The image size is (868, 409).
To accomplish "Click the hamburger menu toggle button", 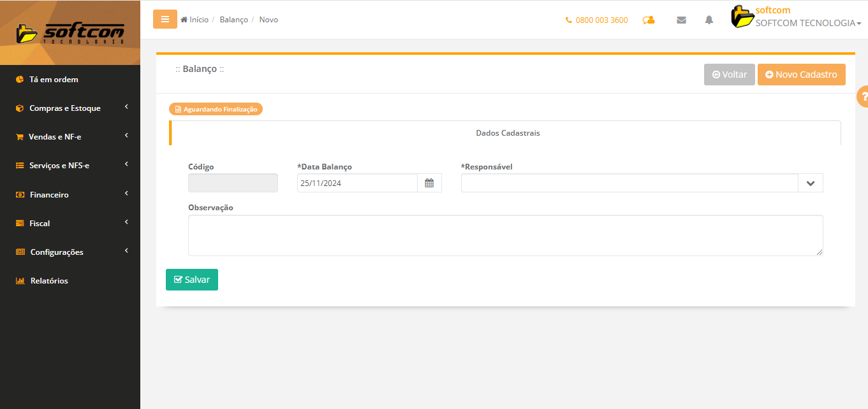I will 165,19.
